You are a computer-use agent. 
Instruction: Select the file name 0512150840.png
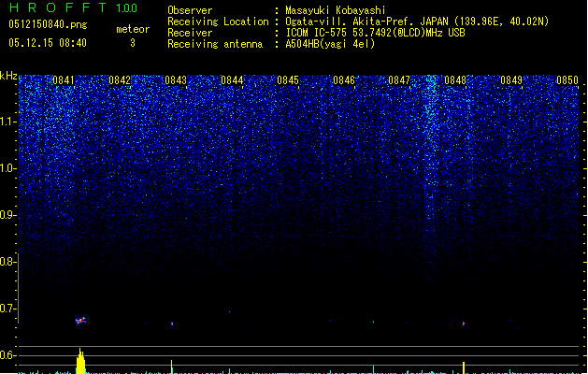coord(48,25)
